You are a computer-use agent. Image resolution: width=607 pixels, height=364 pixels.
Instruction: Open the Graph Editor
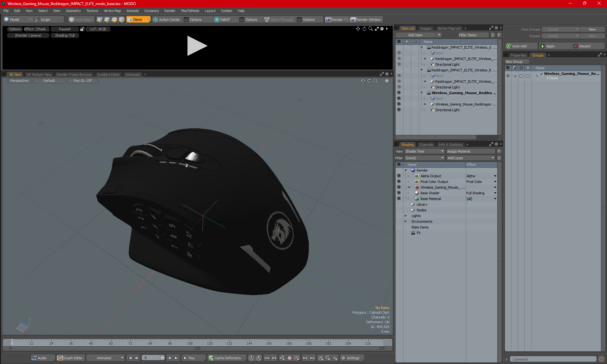[70, 358]
